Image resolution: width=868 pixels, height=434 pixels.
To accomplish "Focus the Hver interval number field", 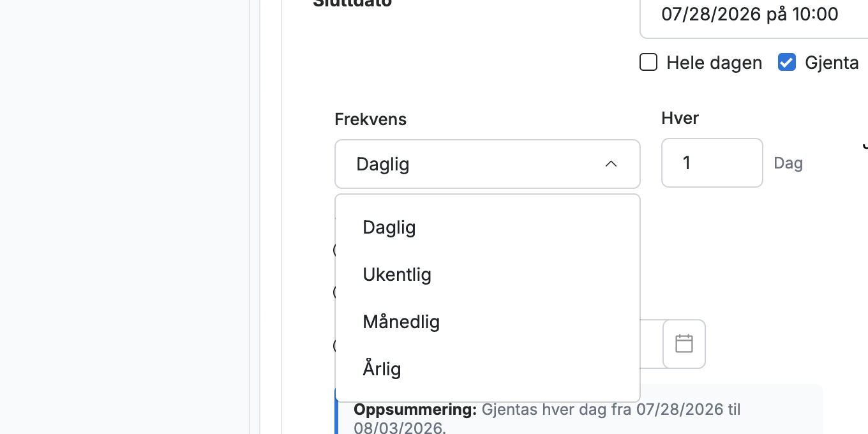I will [x=712, y=163].
